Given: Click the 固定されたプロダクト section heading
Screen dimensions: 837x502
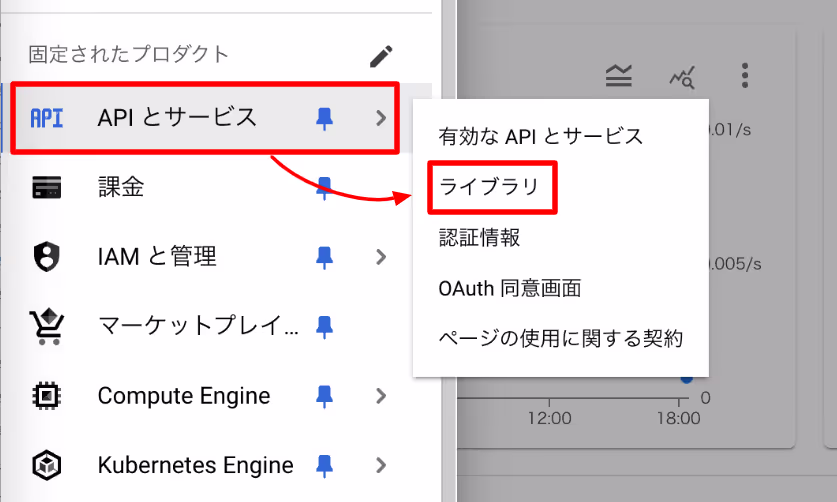Looking at the screenshot, I should click(129, 54).
